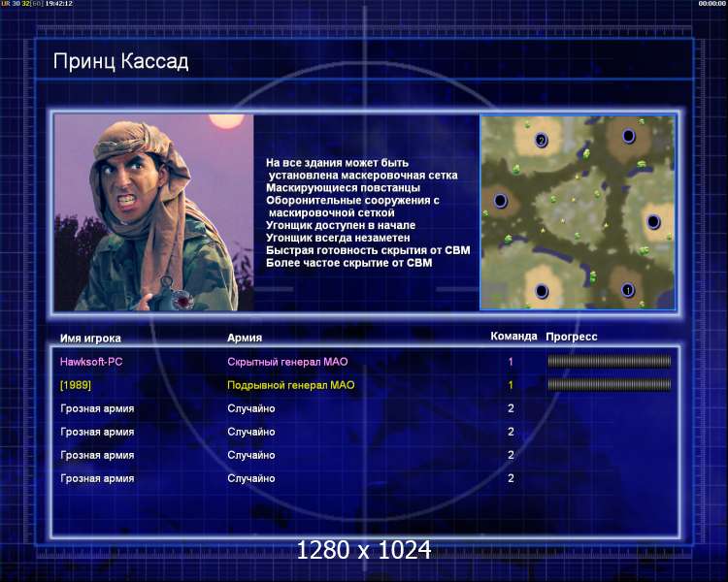Click the start position marker numbered 2
This screenshot has width=728, height=582.
tap(542, 140)
